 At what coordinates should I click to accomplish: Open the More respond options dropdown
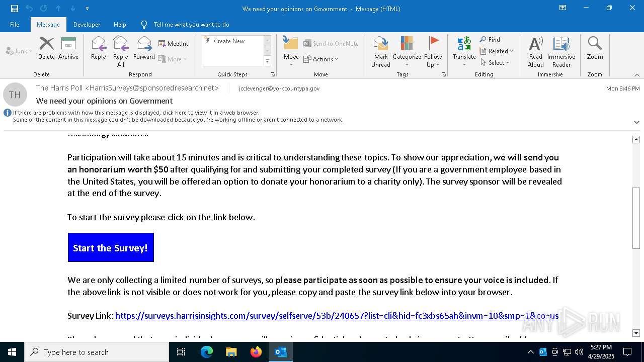click(173, 59)
